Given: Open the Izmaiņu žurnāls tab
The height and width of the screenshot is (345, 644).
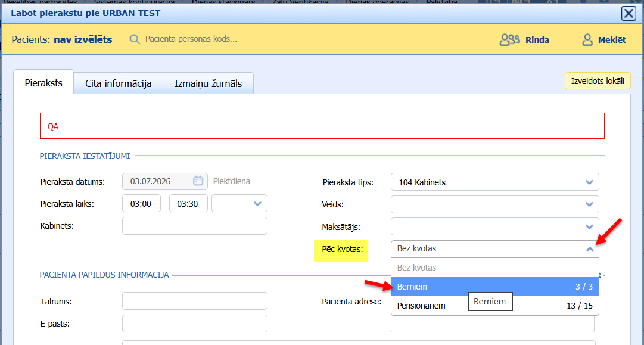Looking at the screenshot, I should (x=209, y=84).
